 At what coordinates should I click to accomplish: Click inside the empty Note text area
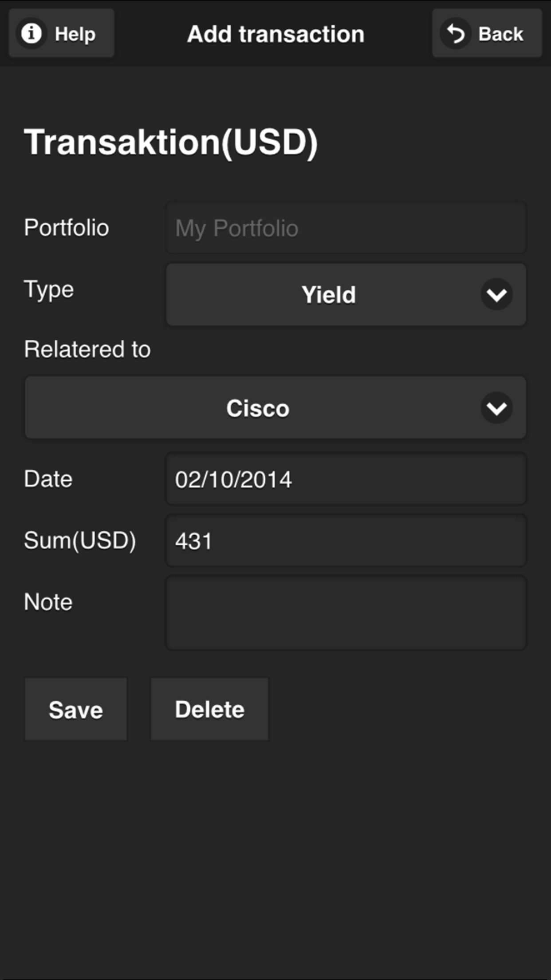(x=346, y=613)
